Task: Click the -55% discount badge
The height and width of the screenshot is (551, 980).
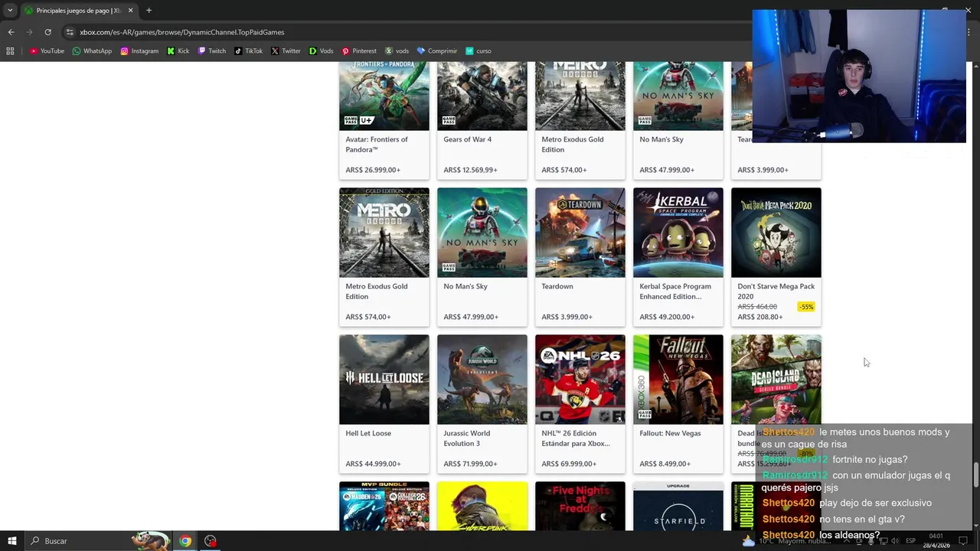Action: click(x=806, y=307)
